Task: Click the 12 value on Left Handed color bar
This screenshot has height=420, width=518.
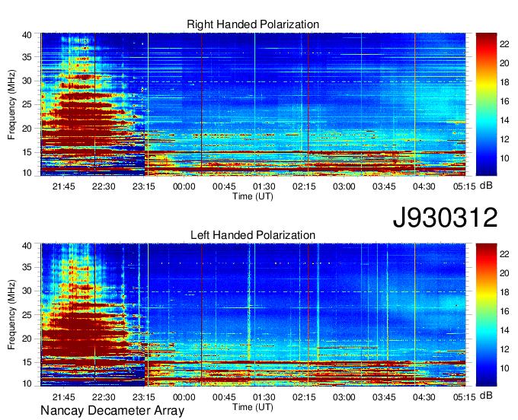Action: tap(504, 349)
